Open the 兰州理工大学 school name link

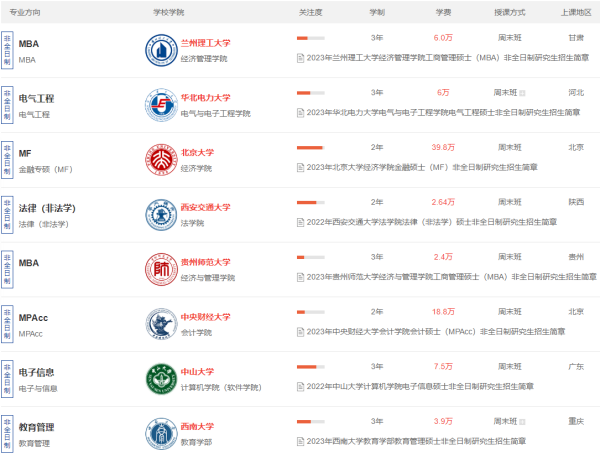tap(205, 43)
